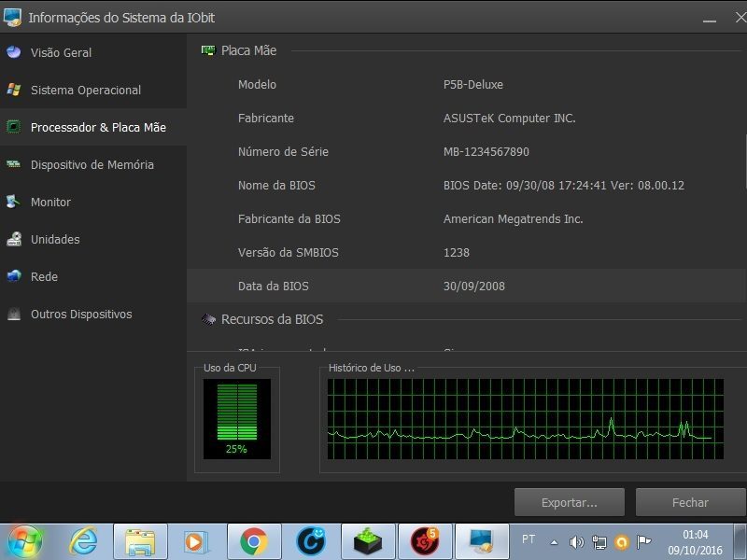Click the Modelo label
The width and height of the screenshot is (747, 560).
(x=257, y=84)
